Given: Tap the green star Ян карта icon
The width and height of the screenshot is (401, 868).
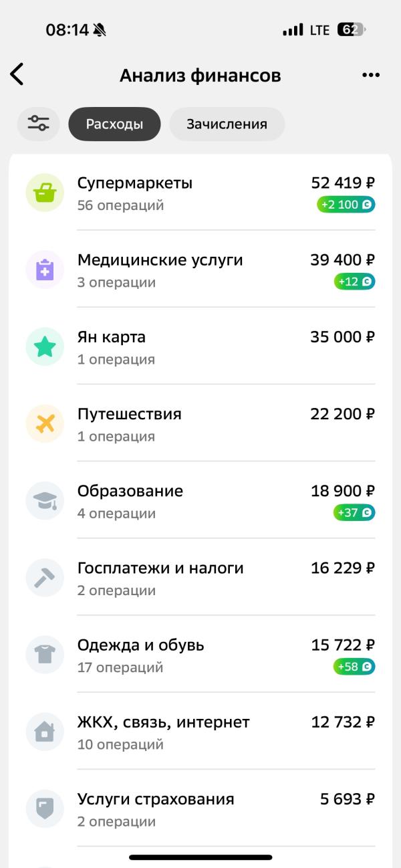Looking at the screenshot, I should (45, 346).
